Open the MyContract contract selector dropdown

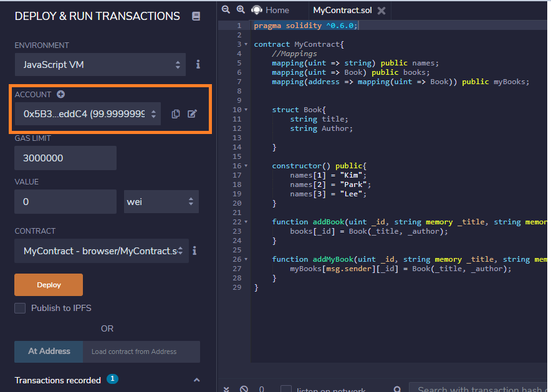tap(102, 251)
